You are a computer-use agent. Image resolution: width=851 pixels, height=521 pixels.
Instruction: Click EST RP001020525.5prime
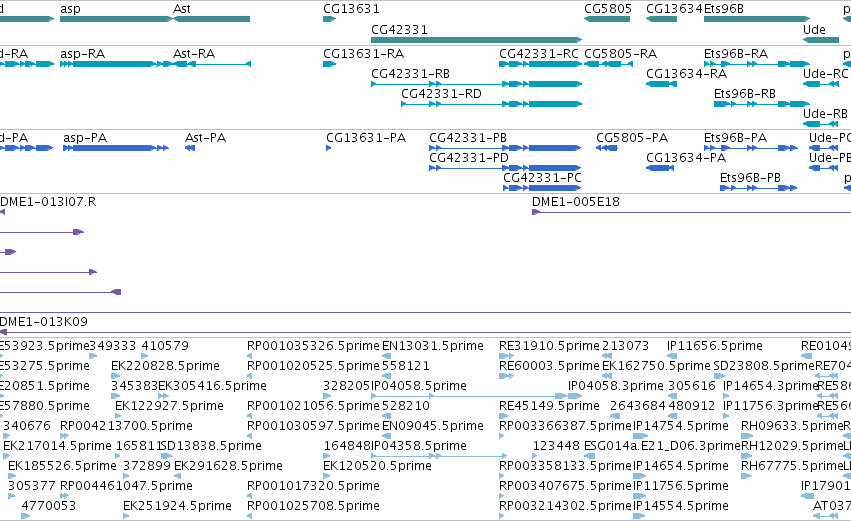coord(250,376)
